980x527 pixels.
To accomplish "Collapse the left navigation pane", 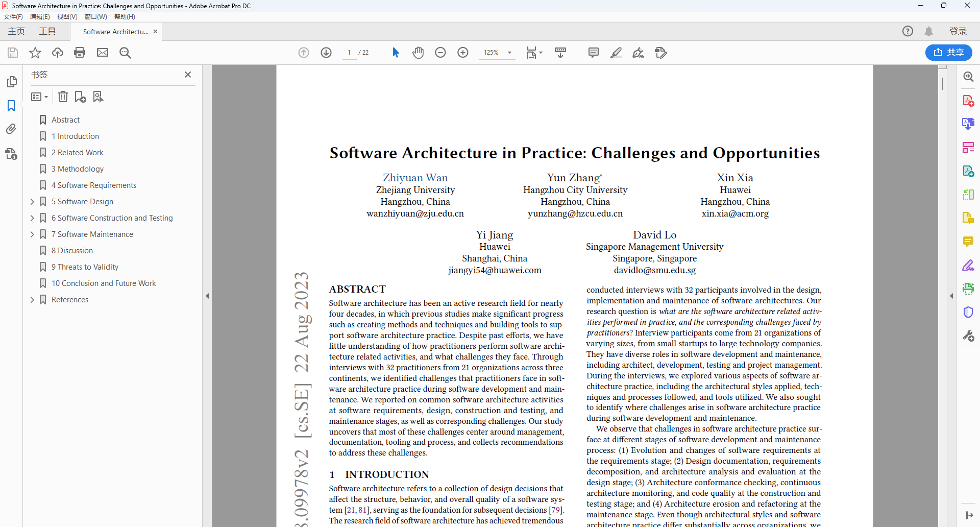I will 207,296.
